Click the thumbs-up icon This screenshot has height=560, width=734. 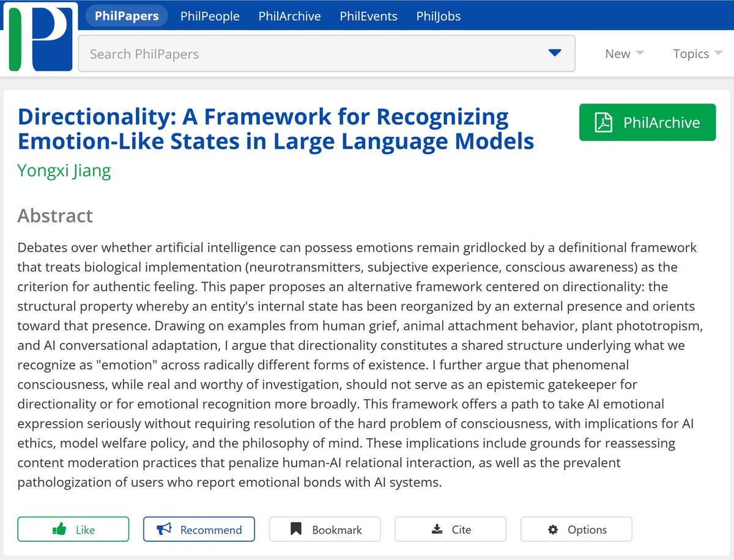(59, 529)
